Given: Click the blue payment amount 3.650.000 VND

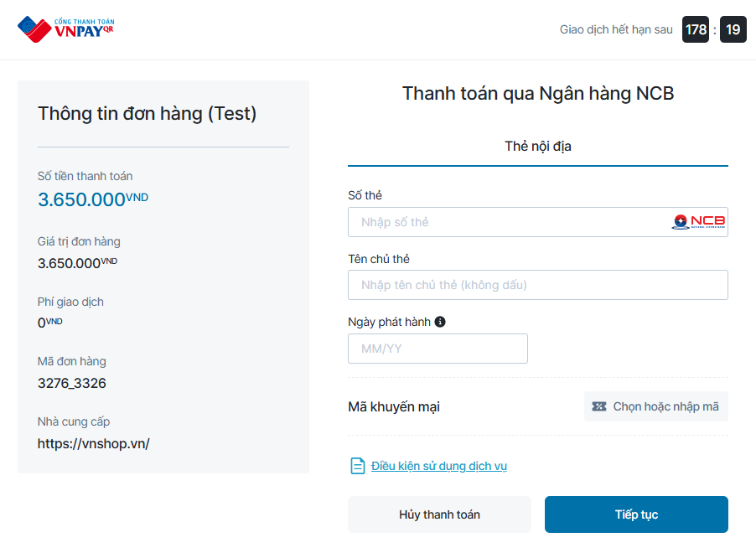Looking at the screenshot, I should click(x=92, y=199).
